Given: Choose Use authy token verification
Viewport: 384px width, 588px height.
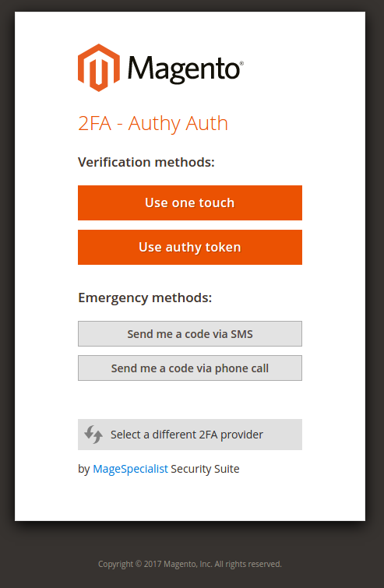Looking at the screenshot, I should click(190, 247).
